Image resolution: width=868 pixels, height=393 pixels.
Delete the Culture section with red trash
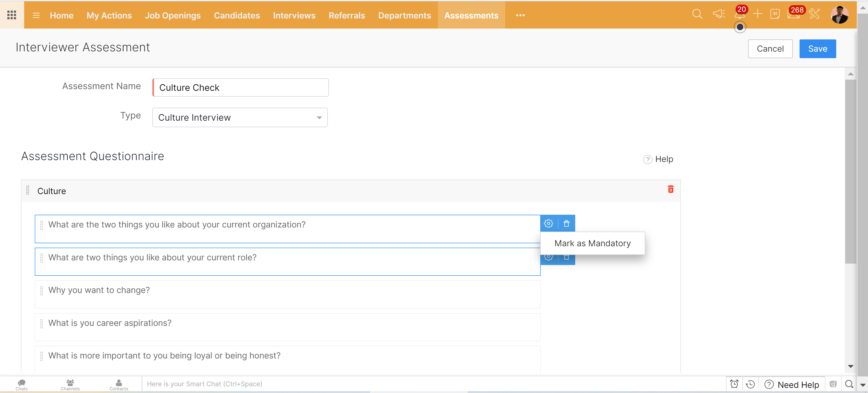671,190
